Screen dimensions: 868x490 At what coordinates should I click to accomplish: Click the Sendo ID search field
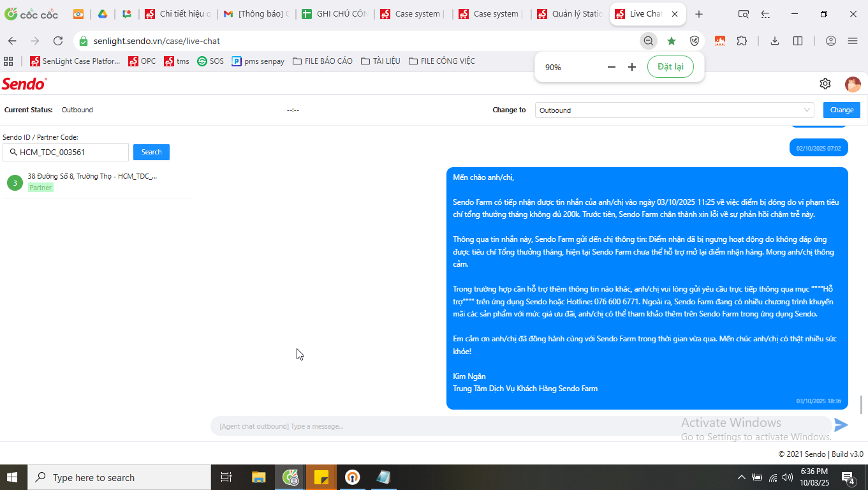click(66, 152)
